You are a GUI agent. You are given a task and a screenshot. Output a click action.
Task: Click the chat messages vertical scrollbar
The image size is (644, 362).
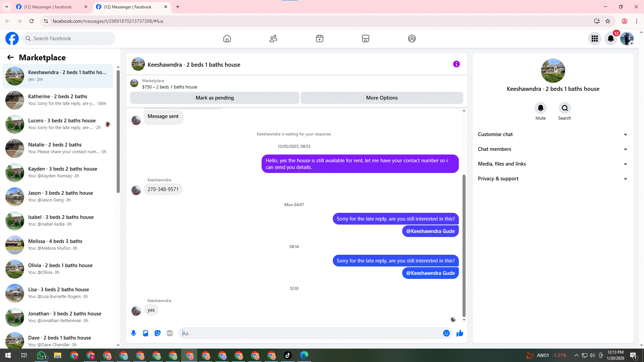[464, 245]
